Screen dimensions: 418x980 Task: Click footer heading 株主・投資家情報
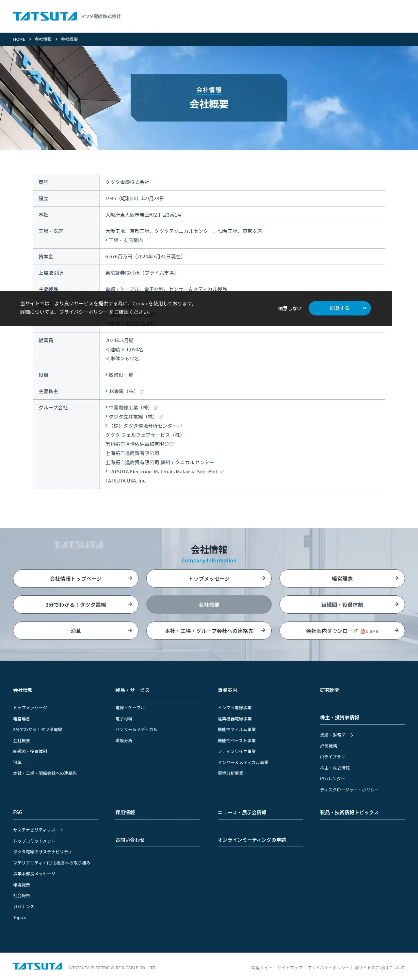pos(340,717)
